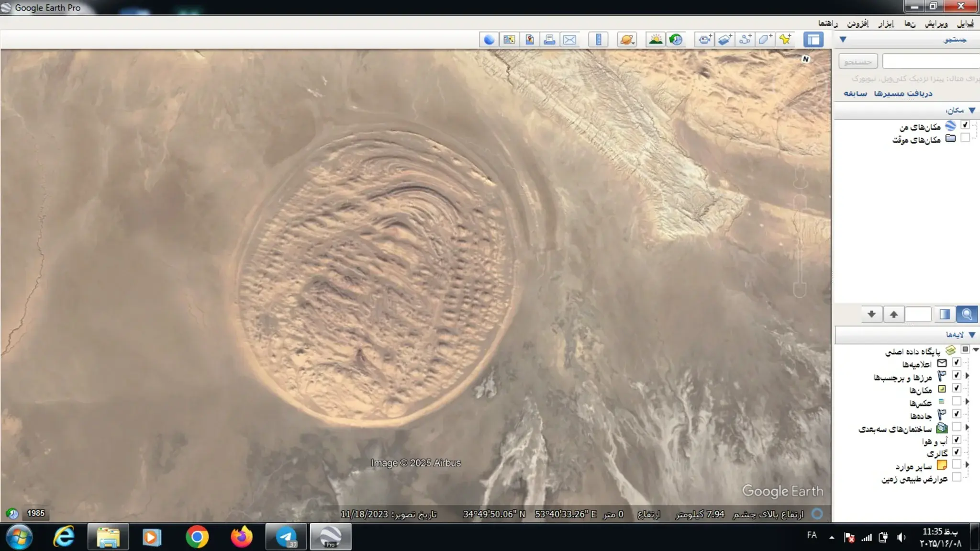Show sunlight across the landscape
Screen dimensions: 980x551
656,40
